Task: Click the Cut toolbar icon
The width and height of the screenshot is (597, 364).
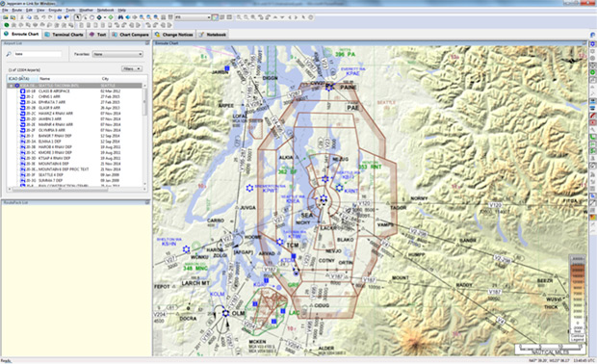Action: pos(22,17)
